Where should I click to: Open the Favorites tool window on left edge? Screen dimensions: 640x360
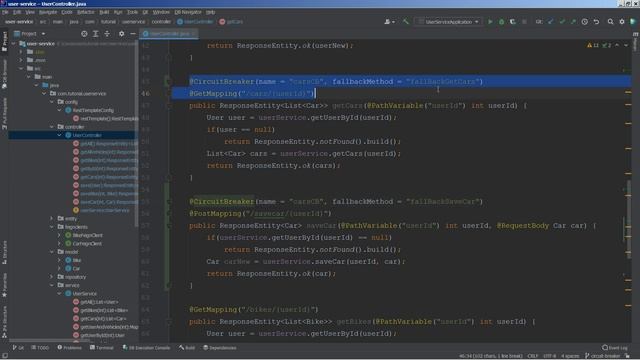[4, 285]
